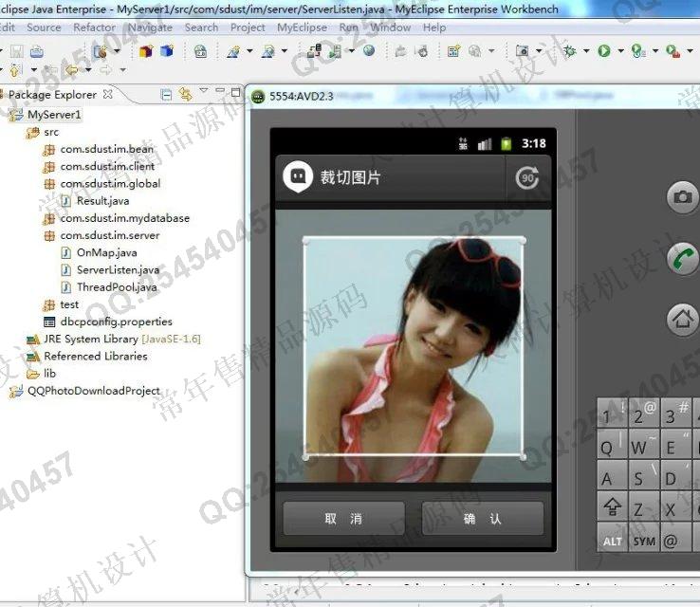Click the Print toolbar icon
Screen dimensions: 700x607
pyautogui.click(x=37, y=52)
